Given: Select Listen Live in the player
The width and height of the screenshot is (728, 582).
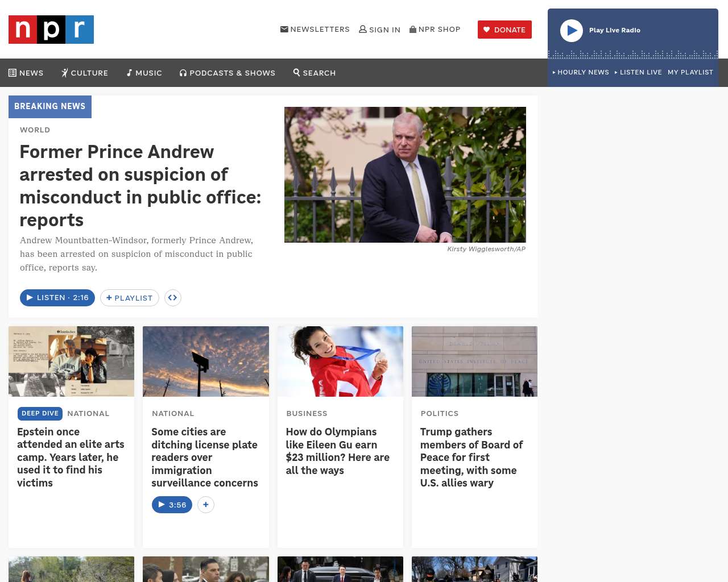Looking at the screenshot, I should coord(638,72).
